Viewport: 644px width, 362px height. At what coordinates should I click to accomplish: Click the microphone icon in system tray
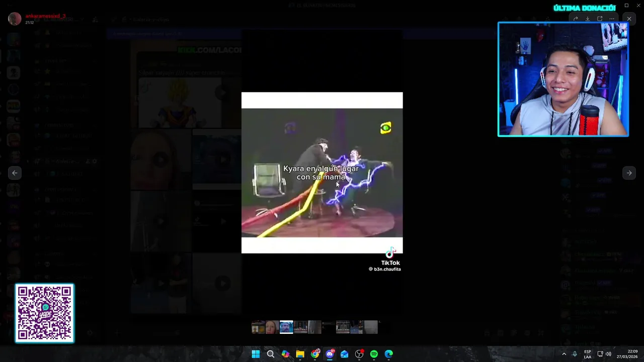pos(575,354)
